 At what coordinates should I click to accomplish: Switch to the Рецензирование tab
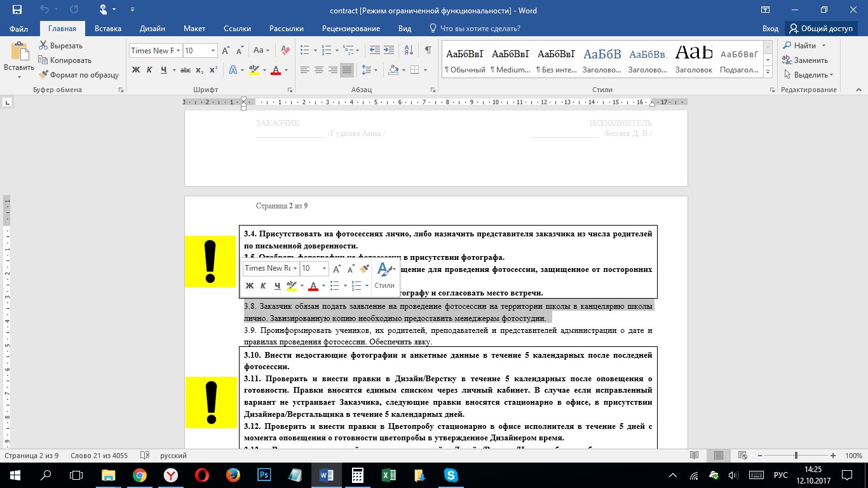(x=351, y=29)
